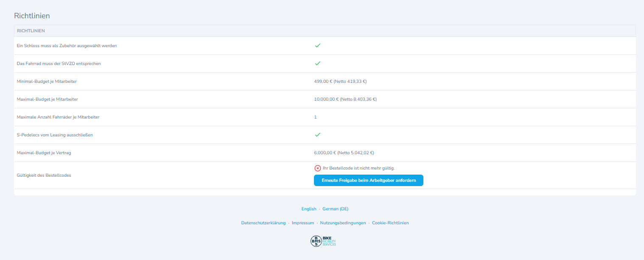Screen dimensions: 644x260
Task: Select the page heading Richtlinien
Action: click(x=32, y=16)
